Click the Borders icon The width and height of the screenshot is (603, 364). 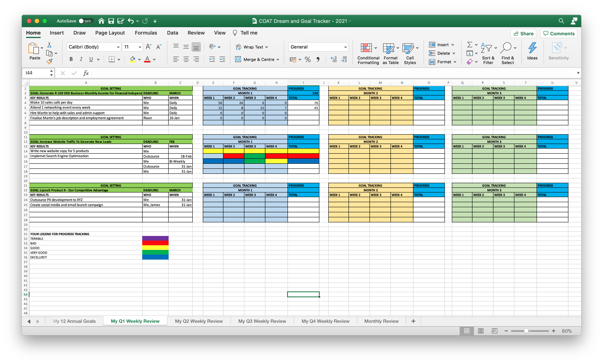coord(112,59)
